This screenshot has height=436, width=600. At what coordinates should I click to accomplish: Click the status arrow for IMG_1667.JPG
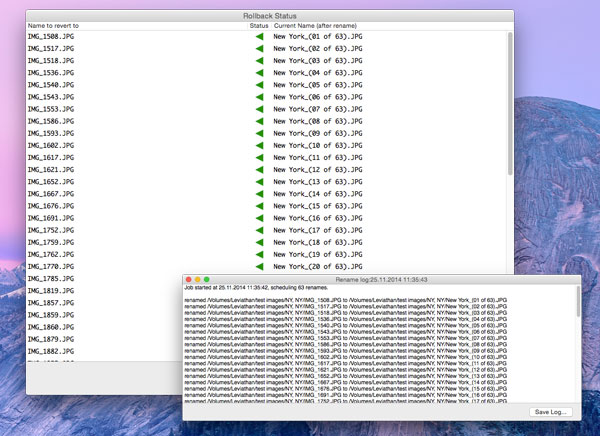click(259, 194)
